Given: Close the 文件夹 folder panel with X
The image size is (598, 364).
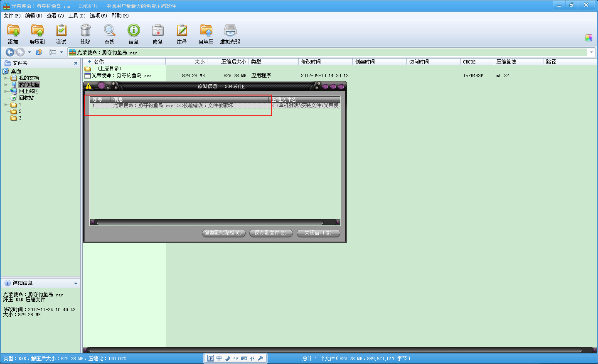Looking at the screenshot, I should tap(76, 63).
